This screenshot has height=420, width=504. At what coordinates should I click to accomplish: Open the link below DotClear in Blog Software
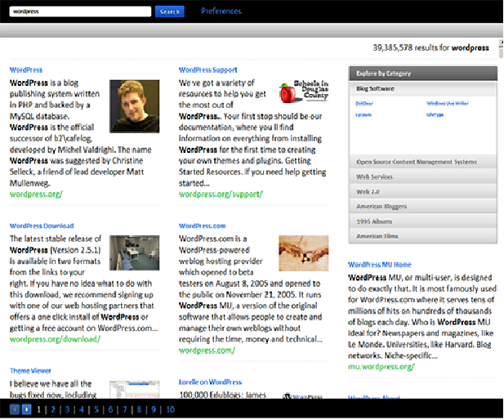coord(364,114)
